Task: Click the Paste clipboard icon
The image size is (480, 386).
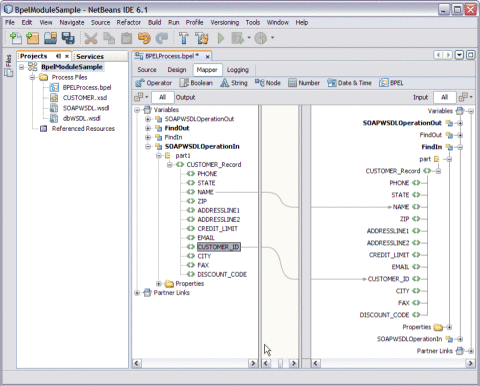Action: tap(126, 38)
